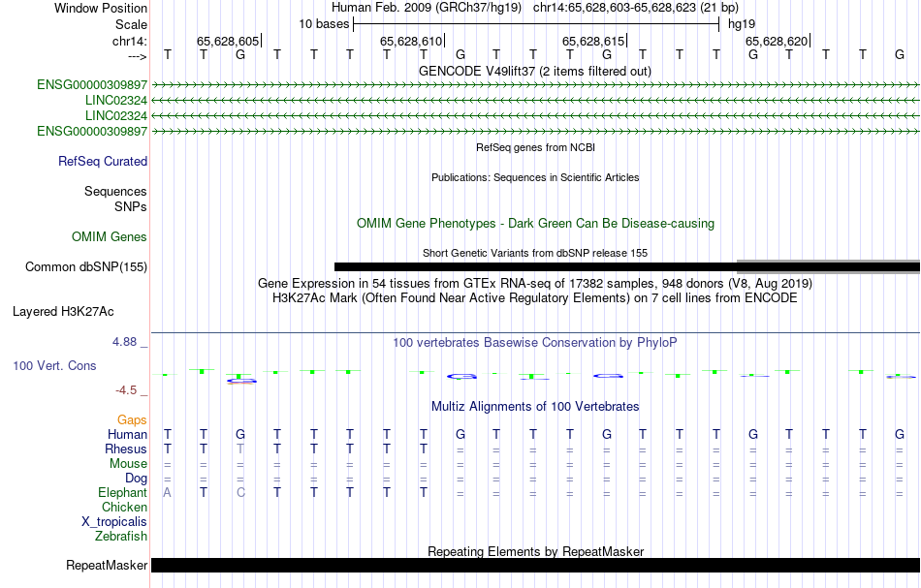Click the OMIM Gene Phenotypes track title
Image resolution: width=921 pixels, height=588 pixels.
[x=535, y=223]
